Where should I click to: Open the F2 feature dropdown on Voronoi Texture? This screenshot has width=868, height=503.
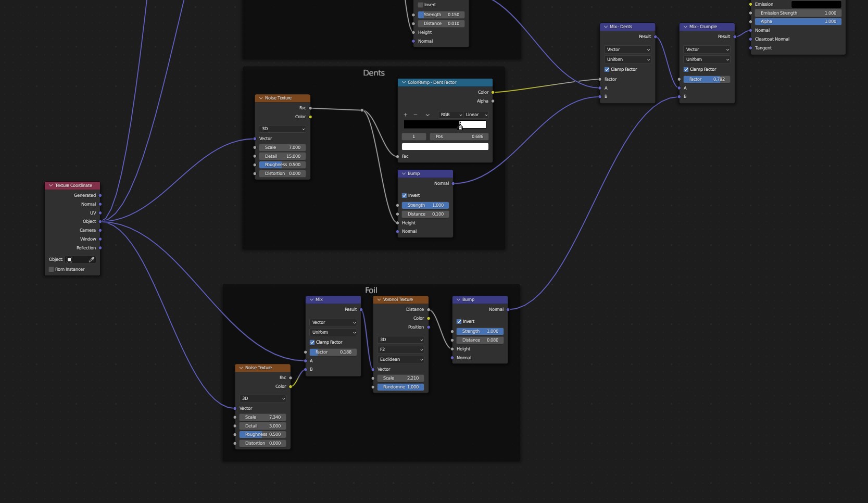(x=401, y=349)
